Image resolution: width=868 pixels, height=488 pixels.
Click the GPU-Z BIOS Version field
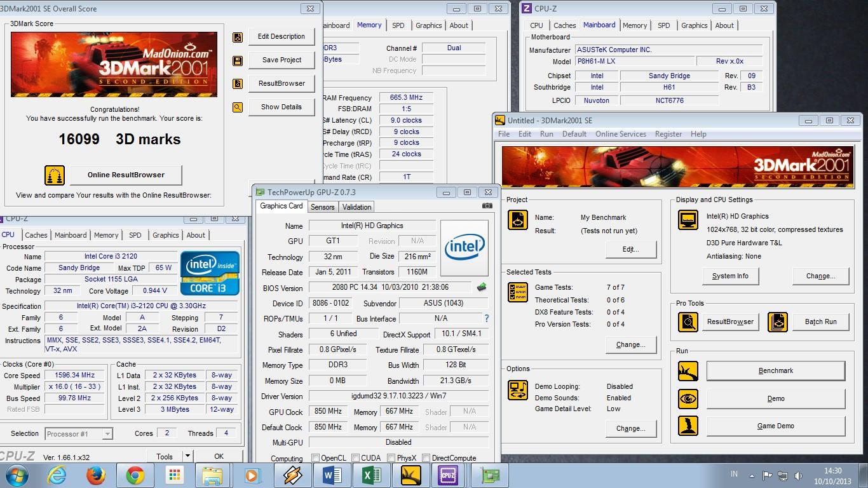390,287
